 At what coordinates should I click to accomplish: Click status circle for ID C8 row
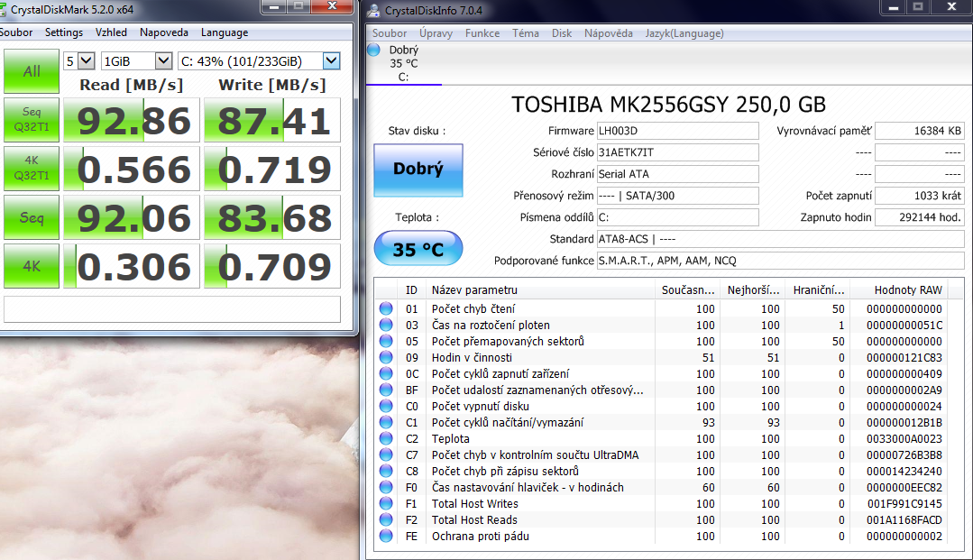click(386, 471)
